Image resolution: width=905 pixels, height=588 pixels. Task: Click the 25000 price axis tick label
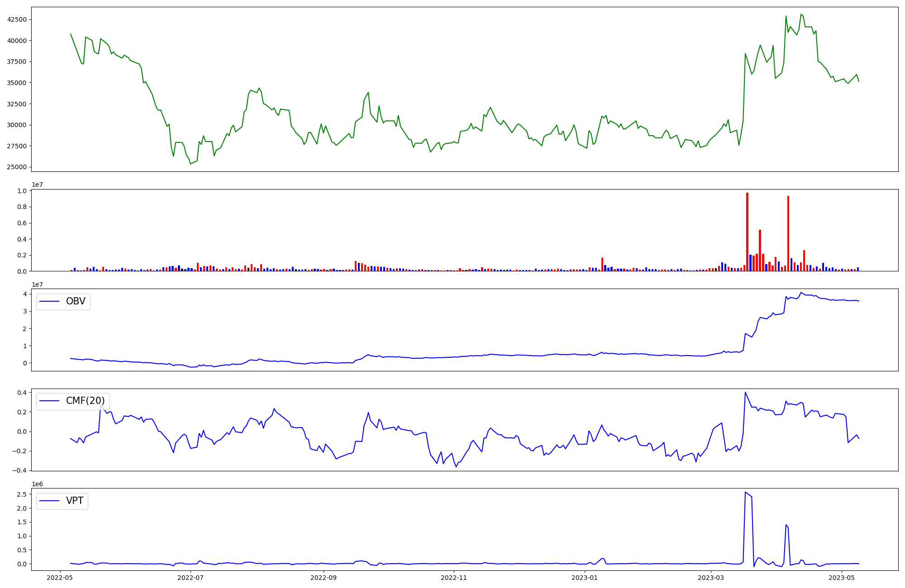coord(17,167)
